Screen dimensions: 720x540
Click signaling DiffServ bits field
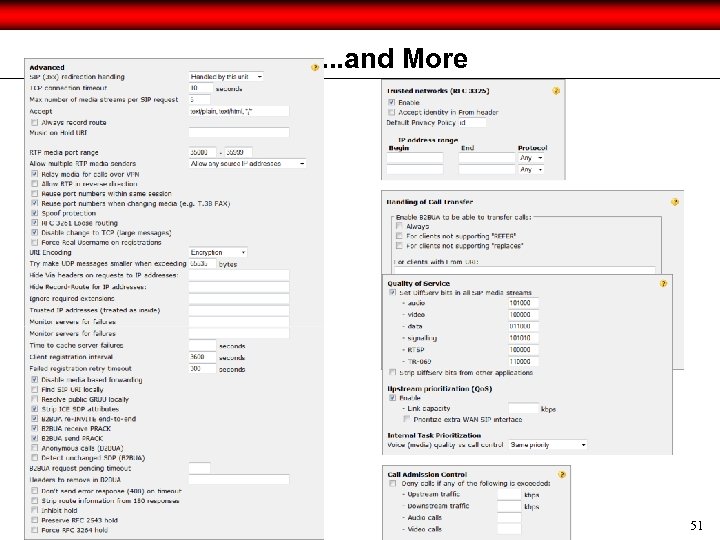523,338
